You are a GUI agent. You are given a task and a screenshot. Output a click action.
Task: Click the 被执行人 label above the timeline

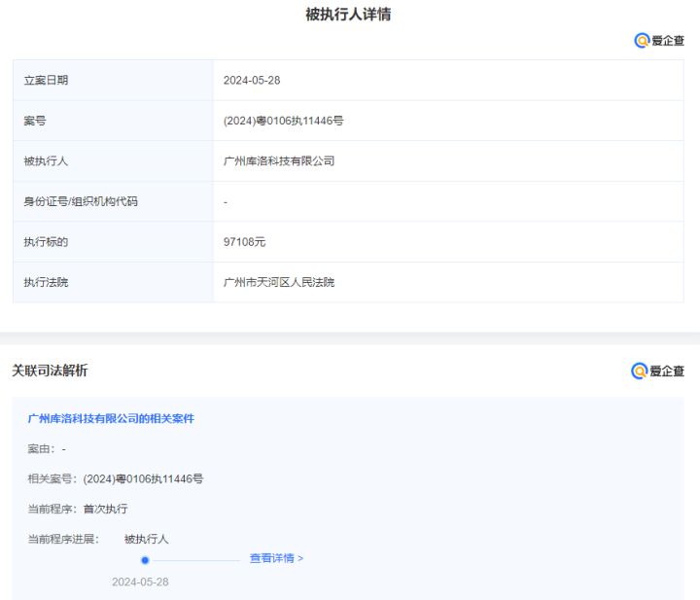(146, 539)
